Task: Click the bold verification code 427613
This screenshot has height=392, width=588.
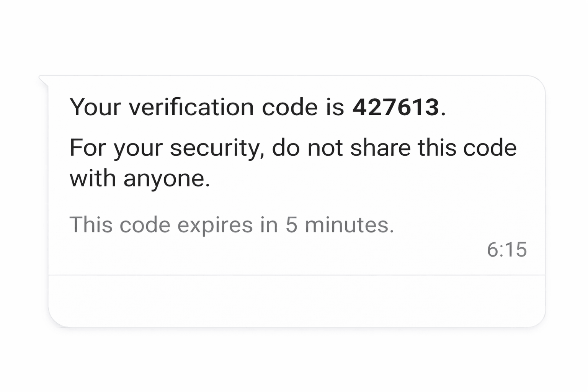Action: click(395, 107)
